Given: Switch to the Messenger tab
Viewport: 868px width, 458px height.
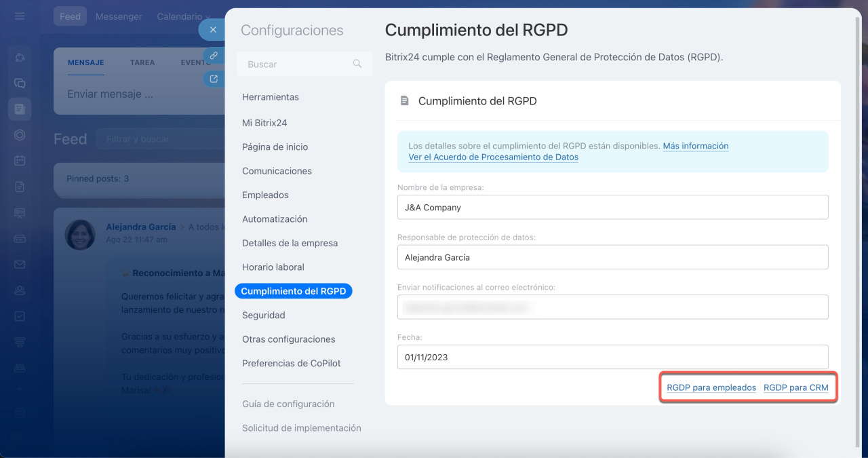Looking at the screenshot, I should click(119, 16).
